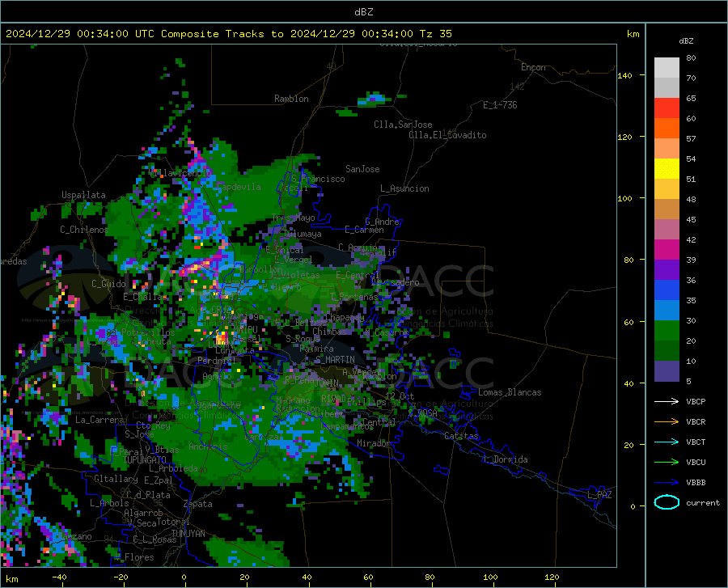
Task: Click the 60 km vertical axis tick
Action: click(x=629, y=322)
